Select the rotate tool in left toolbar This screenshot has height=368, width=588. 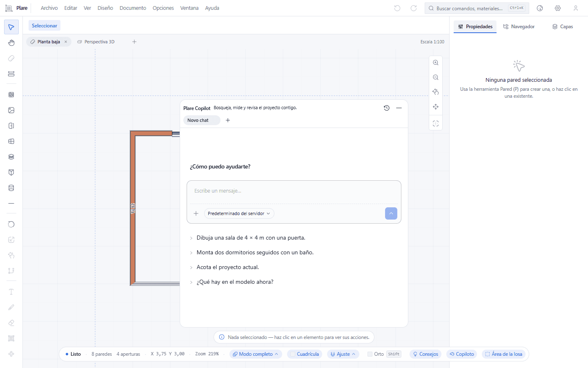click(11, 224)
